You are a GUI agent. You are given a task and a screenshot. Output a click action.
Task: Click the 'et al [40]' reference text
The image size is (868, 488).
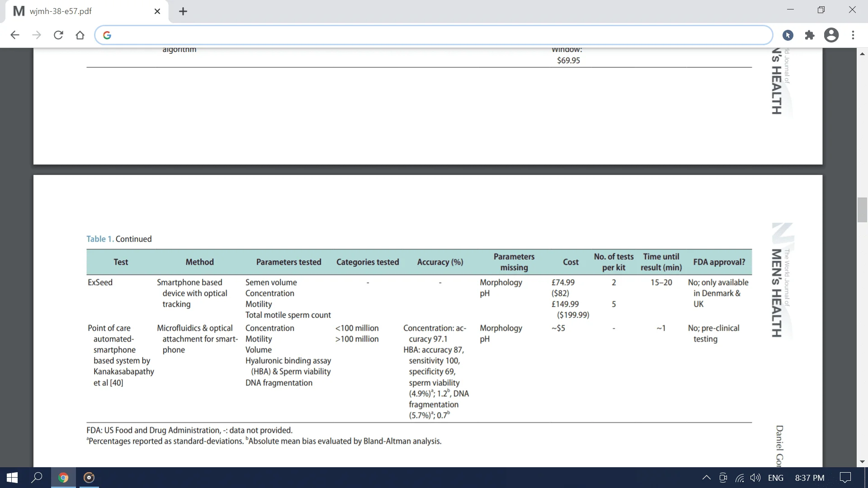coord(108,383)
